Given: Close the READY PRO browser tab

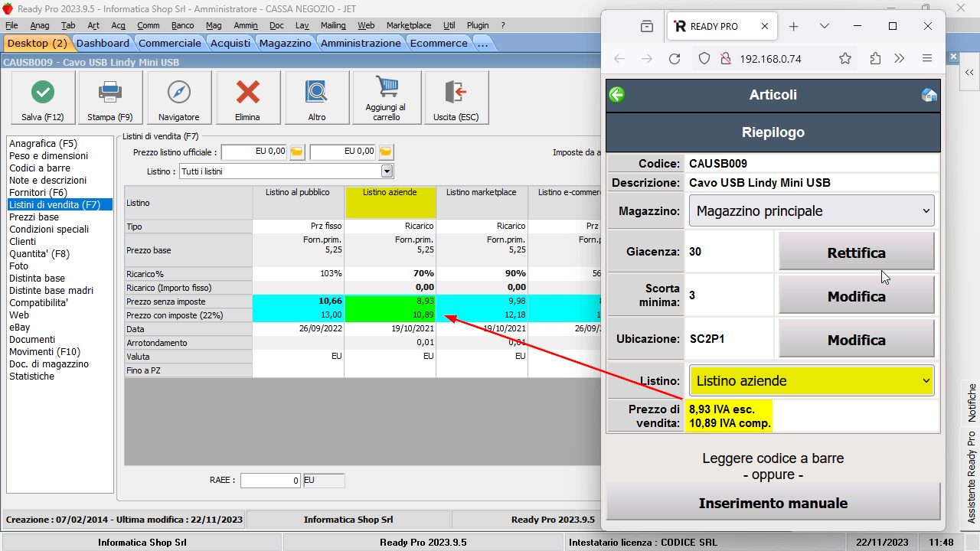Looking at the screenshot, I should (765, 26).
